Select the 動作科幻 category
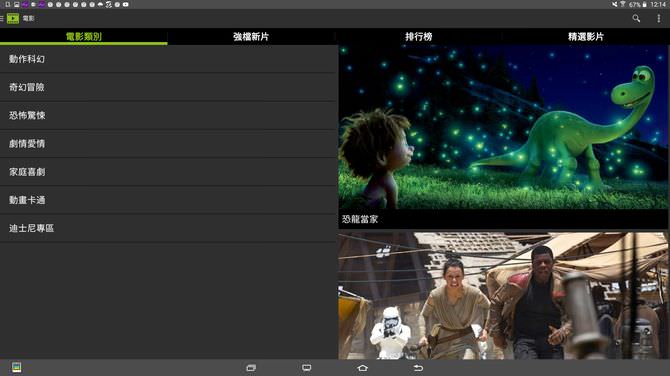 pyautogui.click(x=169, y=59)
